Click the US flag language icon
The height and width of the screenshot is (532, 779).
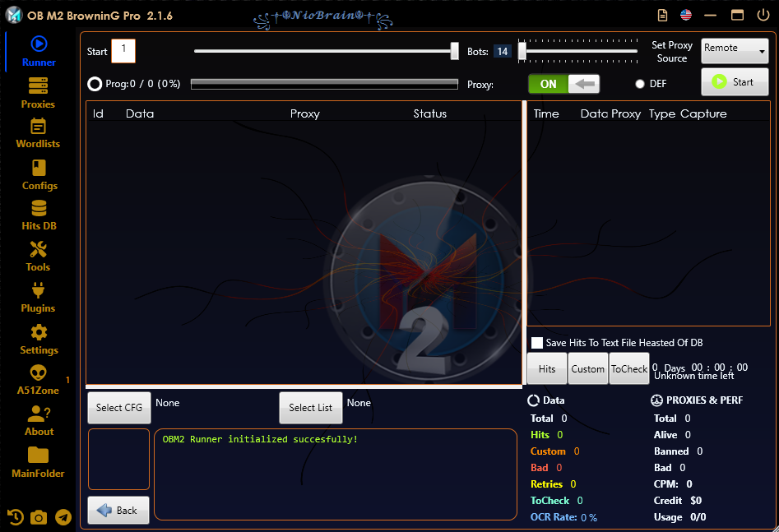[686, 15]
